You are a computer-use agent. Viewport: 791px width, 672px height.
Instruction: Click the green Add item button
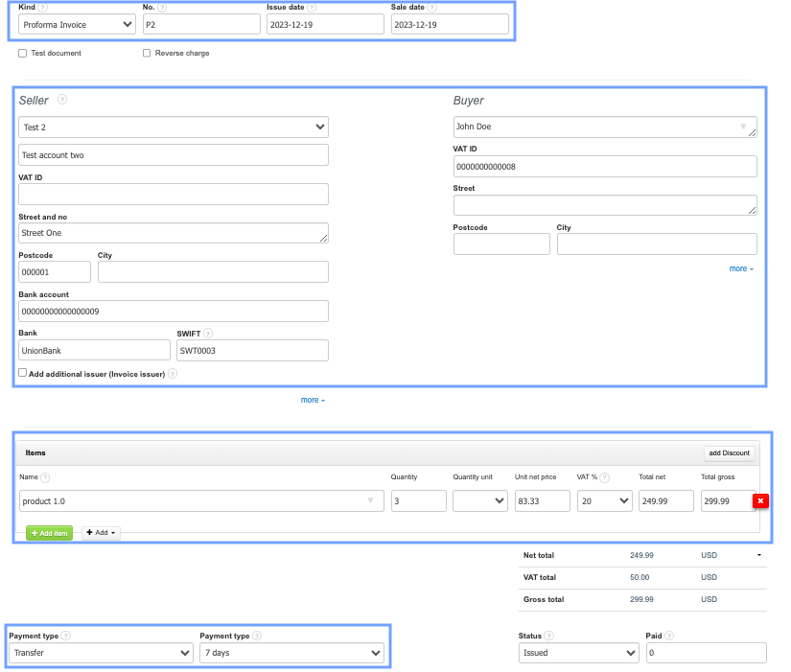[x=49, y=533]
